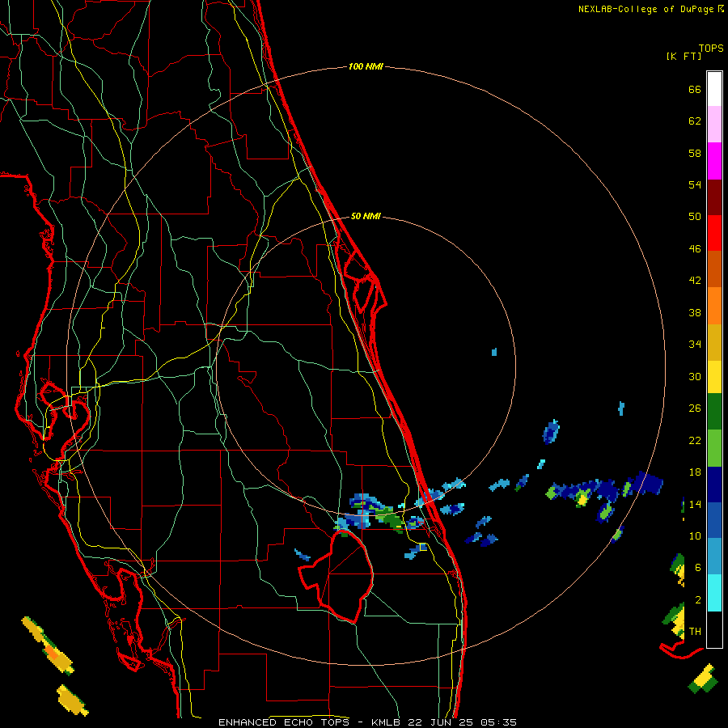Click the '10' legend value
This screenshot has width=728, height=728.
click(695, 535)
